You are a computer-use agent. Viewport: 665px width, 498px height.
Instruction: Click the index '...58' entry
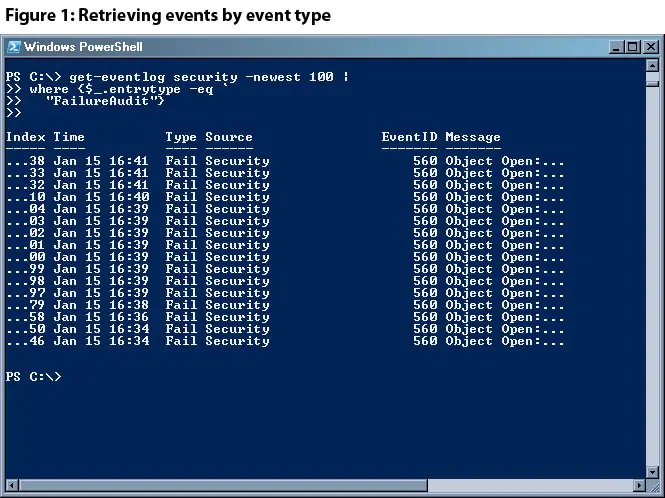[x=25, y=317]
